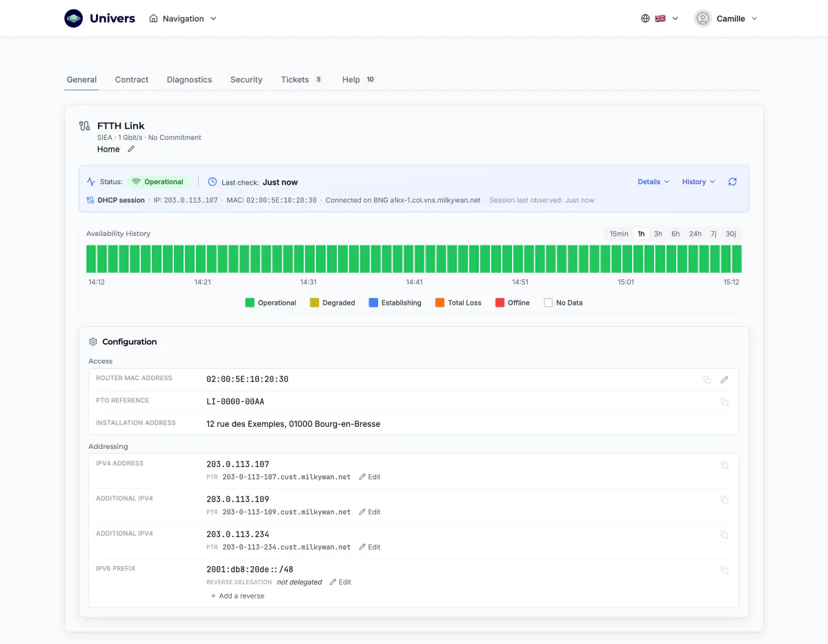Open the Help tab
Viewport: 828px width, 644px height.
359,80
